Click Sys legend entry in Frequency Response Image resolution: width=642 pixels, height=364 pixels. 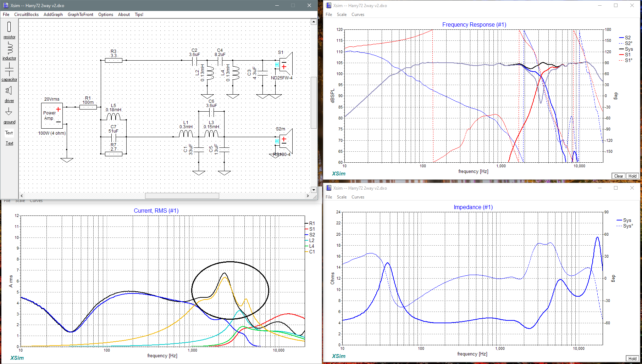click(626, 49)
